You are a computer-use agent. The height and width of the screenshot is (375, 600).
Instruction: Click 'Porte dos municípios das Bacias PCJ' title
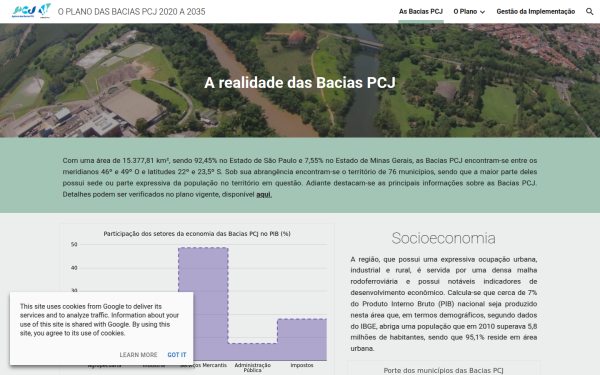point(443,370)
